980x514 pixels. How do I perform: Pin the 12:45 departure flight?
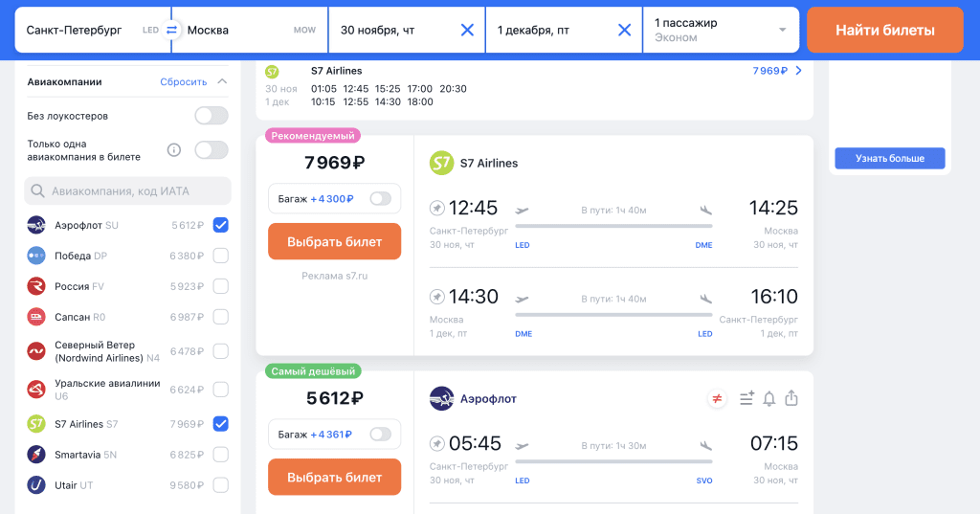pos(436,208)
